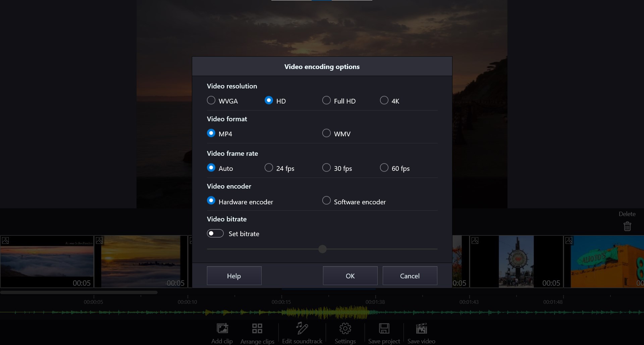Click the image icon on the Alioto's clip
The image size is (644, 345).
[x=569, y=240]
